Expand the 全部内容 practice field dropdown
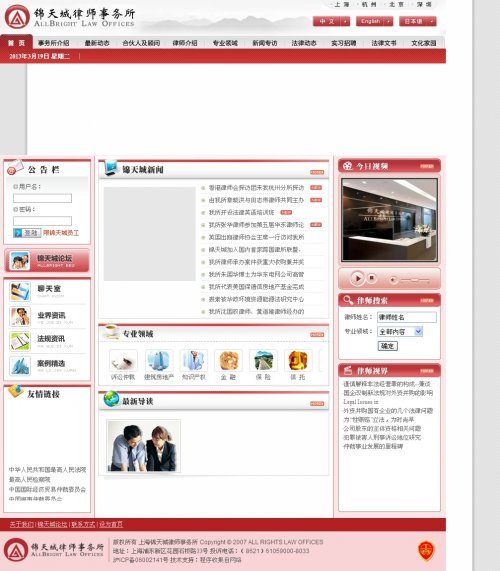Image resolution: width=500 pixels, height=571 pixels. coord(418,331)
